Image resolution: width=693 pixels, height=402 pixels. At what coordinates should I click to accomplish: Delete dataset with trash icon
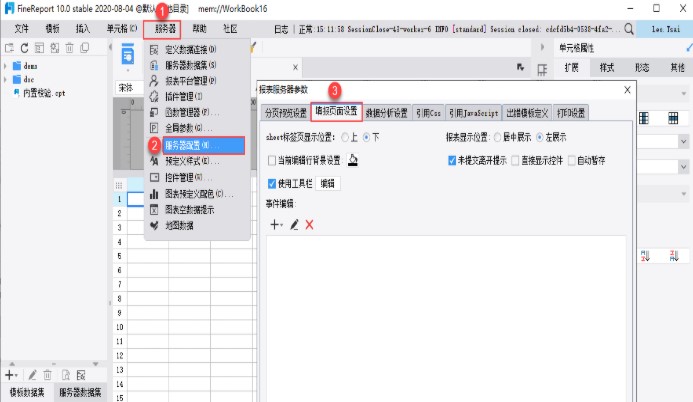coord(47,375)
